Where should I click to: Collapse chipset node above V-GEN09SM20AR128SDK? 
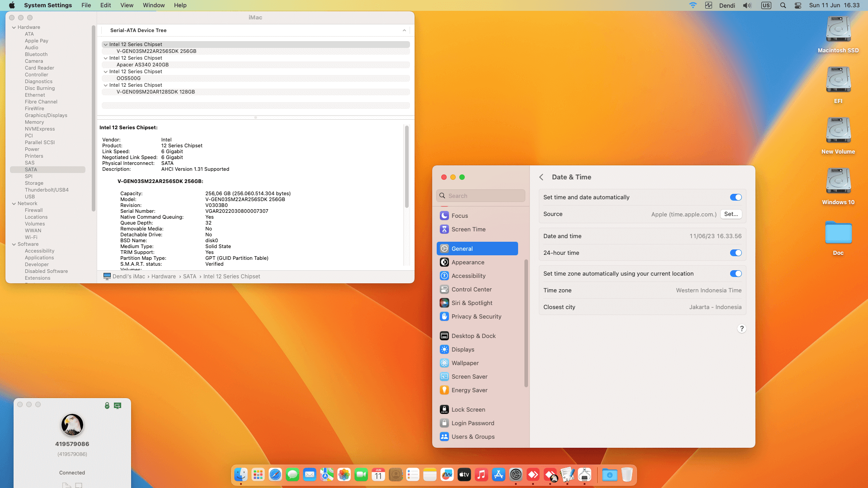pyautogui.click(x=106, y=85)
